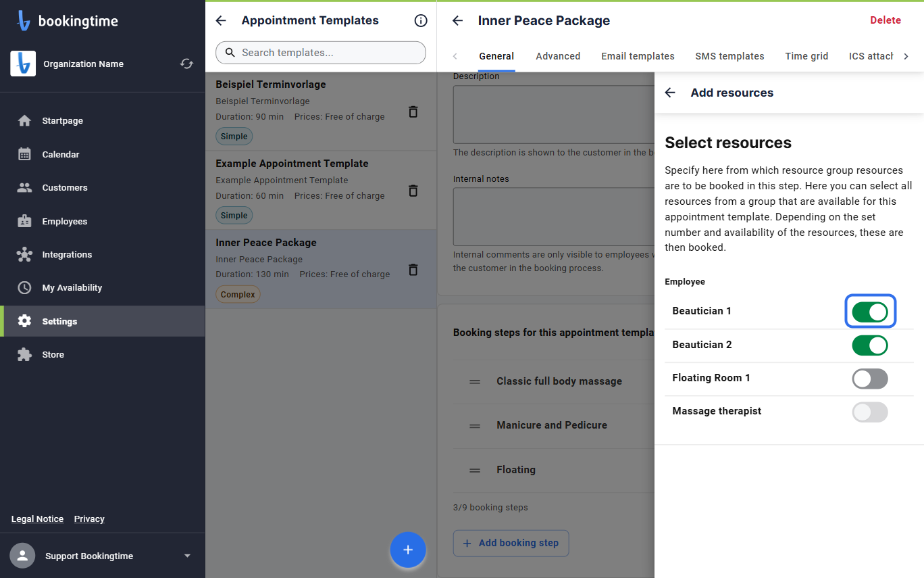The height and width of the screenshot is (578, 924).
Task: Close Add resources with back arrow
Action: [670, 93]
